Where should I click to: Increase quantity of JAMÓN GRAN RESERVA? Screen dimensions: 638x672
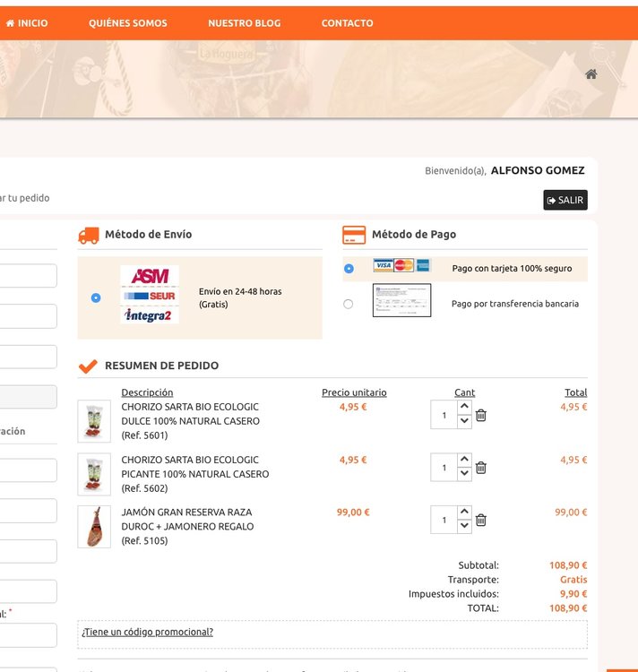coord(464,512)
